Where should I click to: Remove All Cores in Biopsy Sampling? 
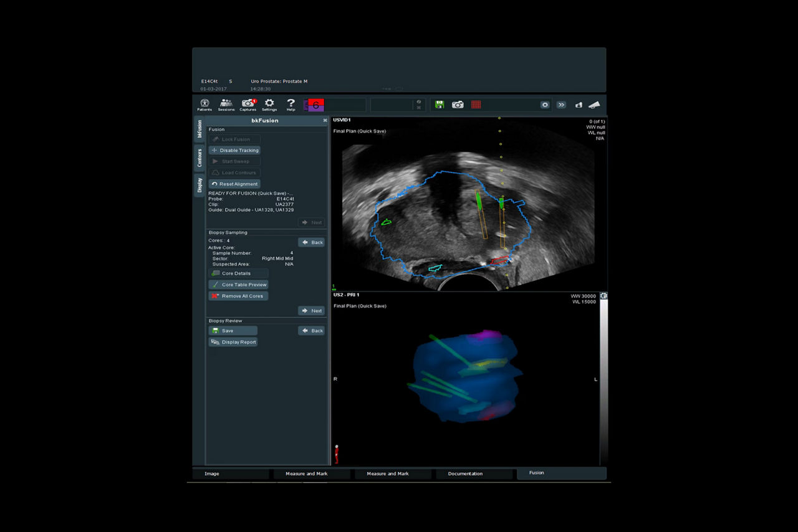238,296
